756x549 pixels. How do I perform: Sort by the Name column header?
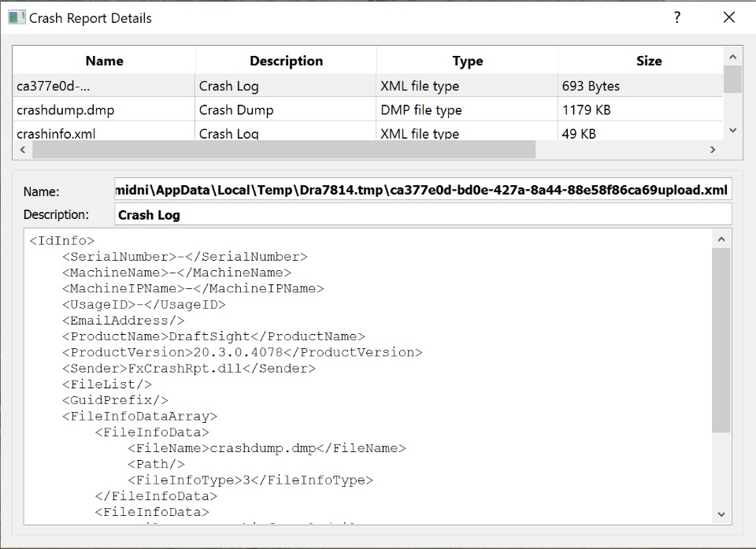[104, 61]
